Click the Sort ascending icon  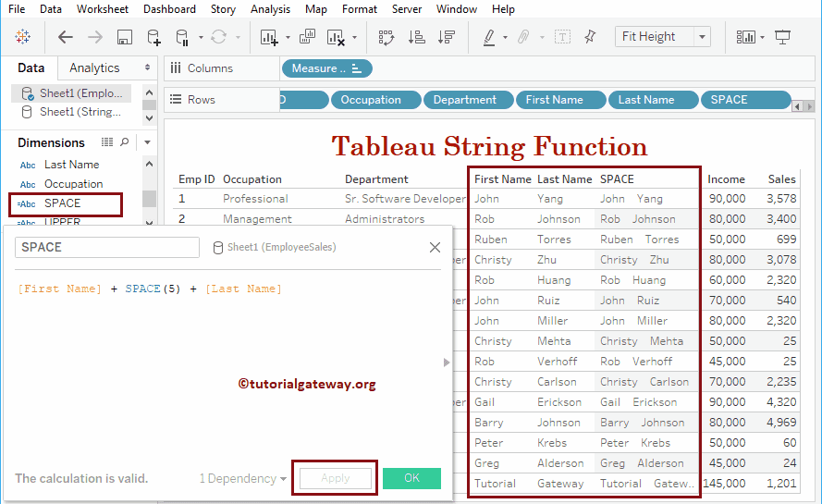pyautogui.click(x=417, y=37)
